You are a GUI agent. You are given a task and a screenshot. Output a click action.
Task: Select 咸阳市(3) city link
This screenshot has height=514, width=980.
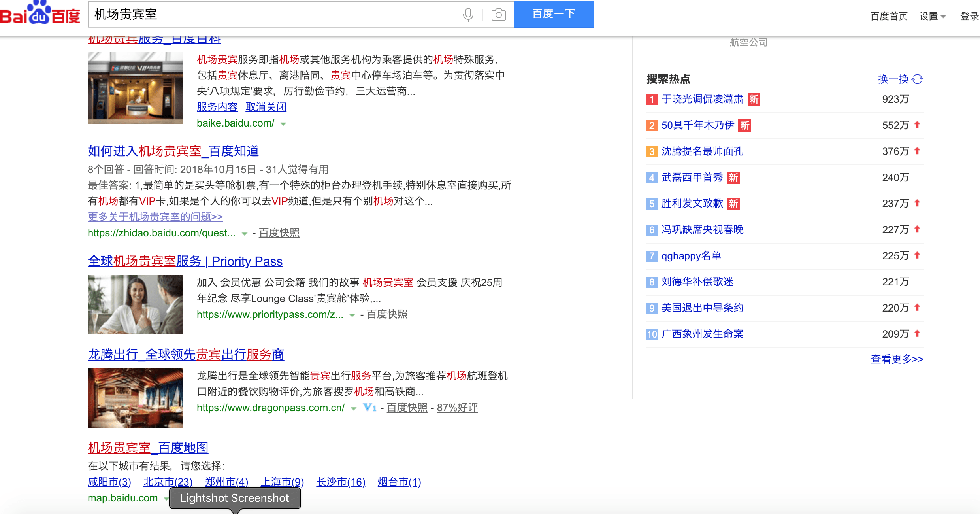point(109,482)
